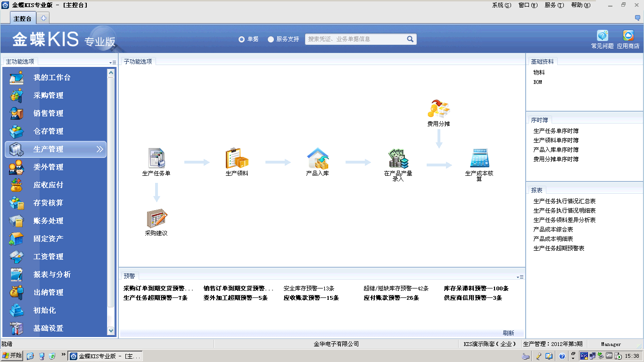Open BOM basic data link
644x362 pixels.
[x=538, y=82]
